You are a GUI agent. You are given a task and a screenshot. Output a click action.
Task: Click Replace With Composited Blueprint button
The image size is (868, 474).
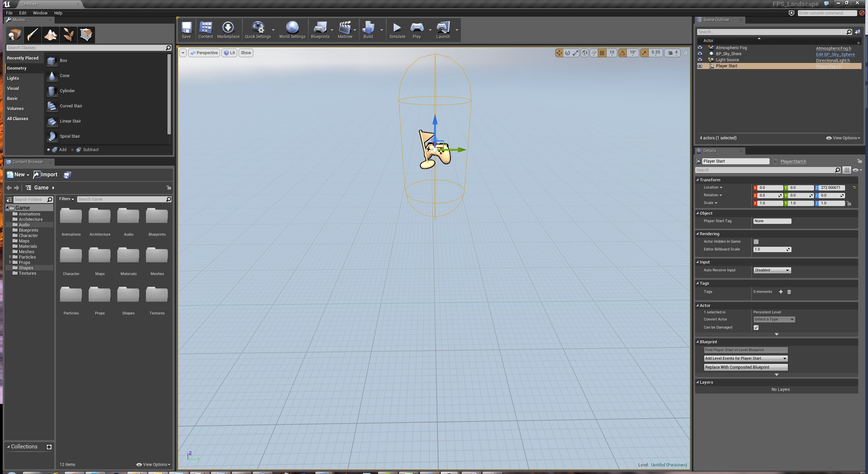click(x=745, y=367)
